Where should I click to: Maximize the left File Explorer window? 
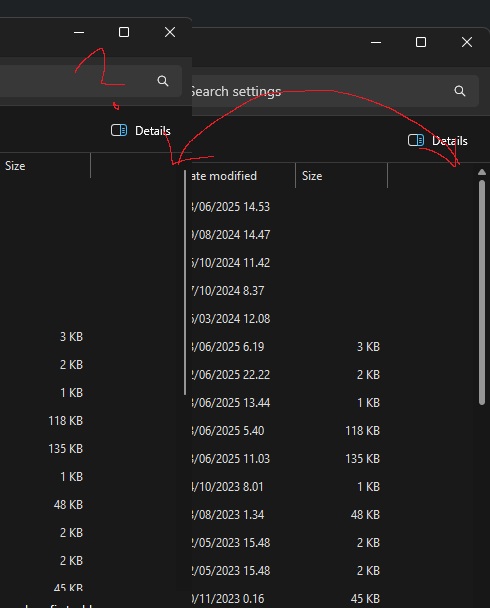click(124, 32)
